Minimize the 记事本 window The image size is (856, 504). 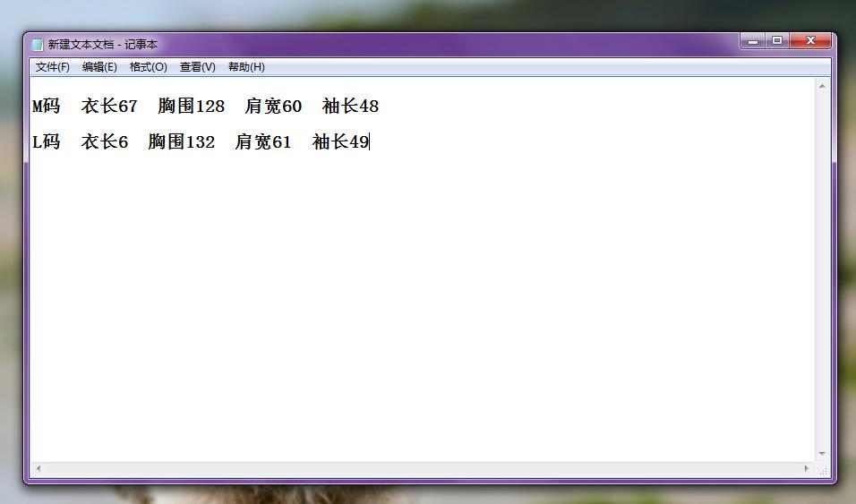pos(753,41)
